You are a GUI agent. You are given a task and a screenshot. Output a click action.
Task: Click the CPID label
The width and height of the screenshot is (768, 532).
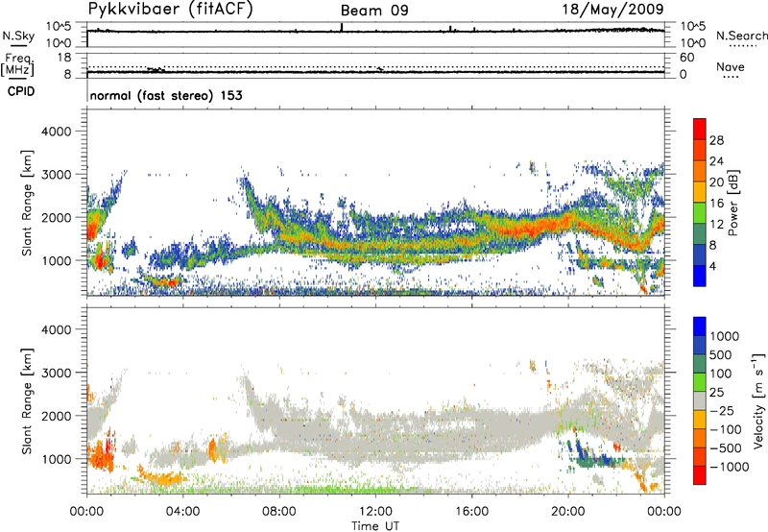pos(21,91)
